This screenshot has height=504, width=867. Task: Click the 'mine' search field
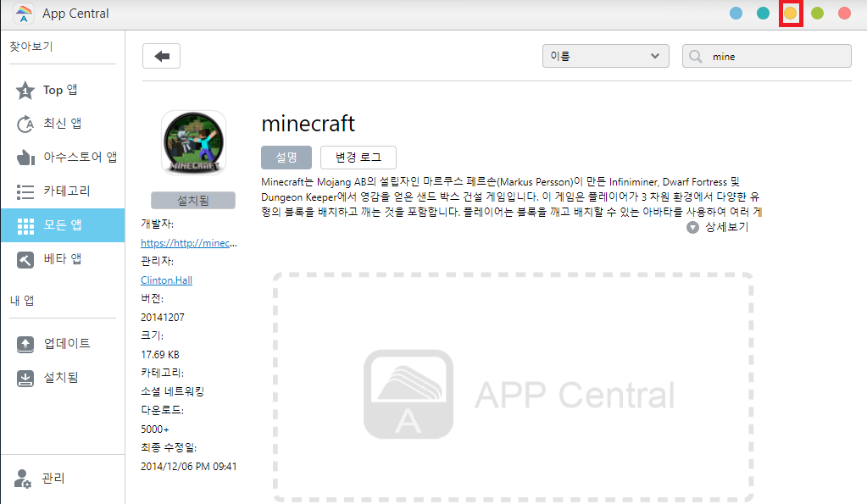766,56
